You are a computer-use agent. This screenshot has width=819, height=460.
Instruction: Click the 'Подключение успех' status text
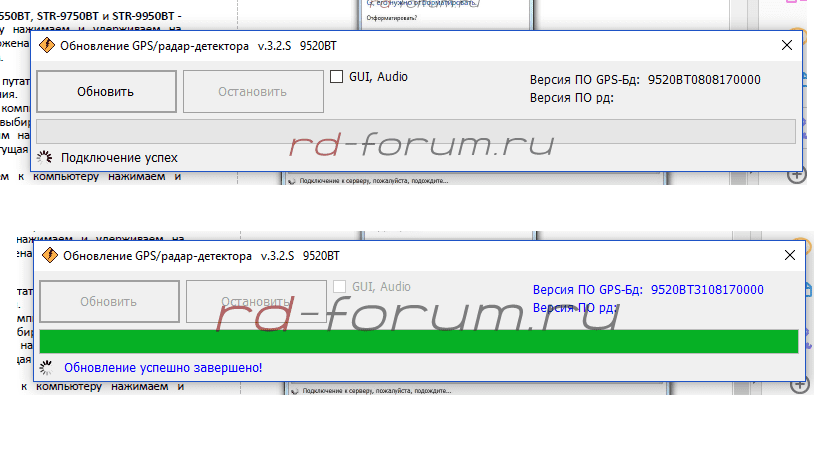[x=119, y=158]
